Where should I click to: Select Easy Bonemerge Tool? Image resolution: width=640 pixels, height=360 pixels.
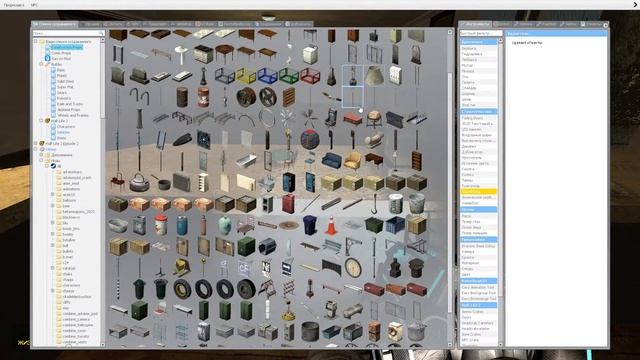(478, 299)
